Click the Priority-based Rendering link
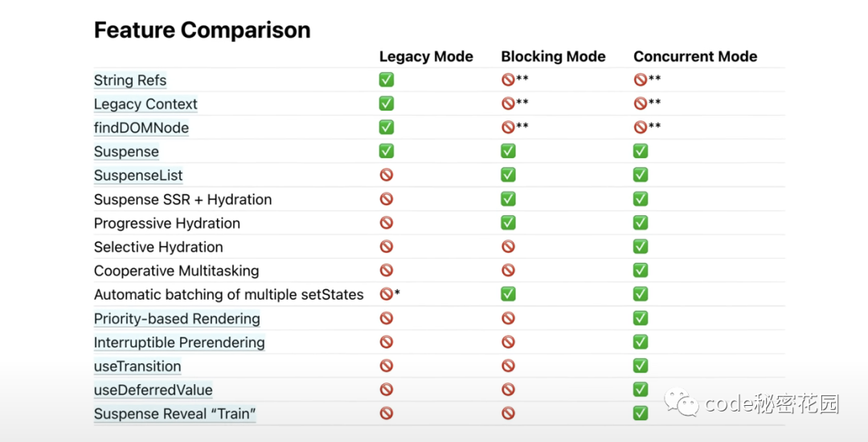Screen dimensions: 868x442 pos(177,318)
